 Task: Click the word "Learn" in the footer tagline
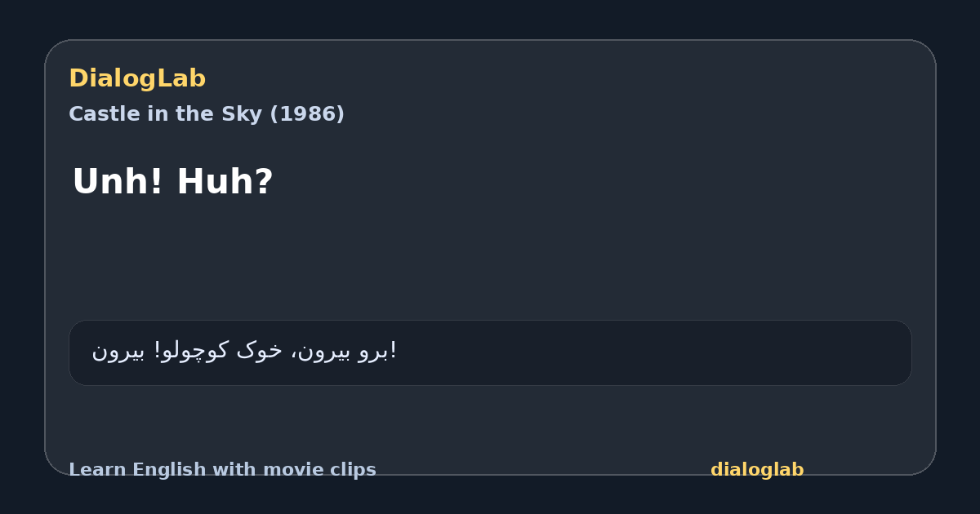98,470
